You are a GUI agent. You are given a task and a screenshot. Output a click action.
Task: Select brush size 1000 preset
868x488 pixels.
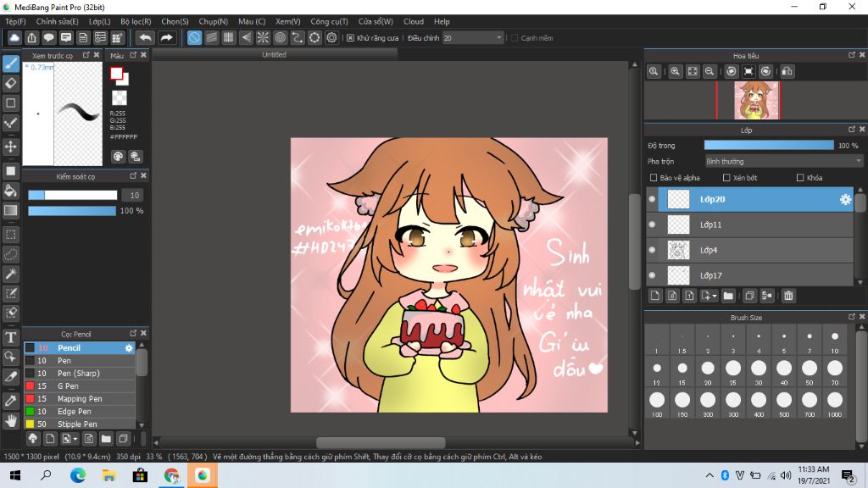(x=835, y=403)
